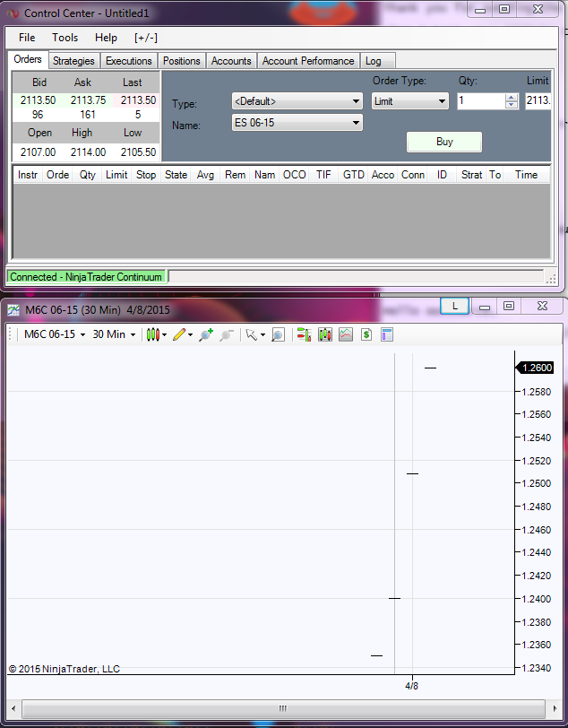
Task: Click the TIF column header
Action: tap(323, 175)
